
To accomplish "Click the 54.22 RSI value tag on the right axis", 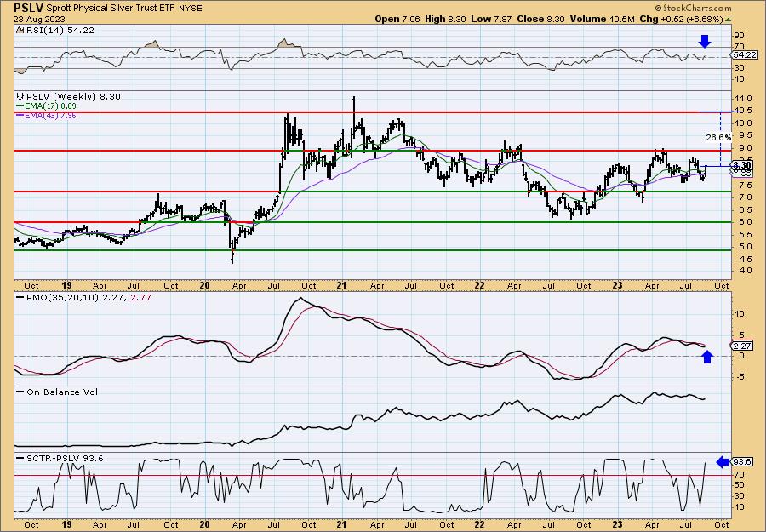I will point(745,55).
